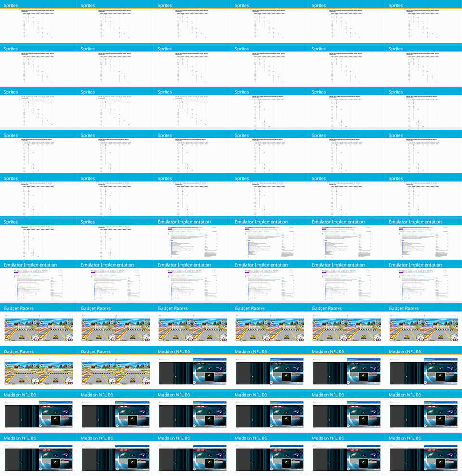Viewport: 462px width, 476px height.
Task: Open the very first Sprites slide thumbnail
Action: pos(38,22)
